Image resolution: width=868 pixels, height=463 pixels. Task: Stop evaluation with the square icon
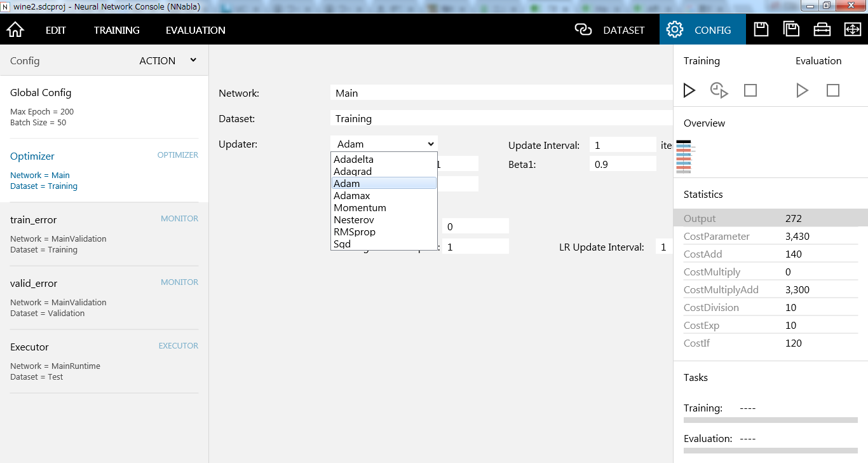pos(833,90)
